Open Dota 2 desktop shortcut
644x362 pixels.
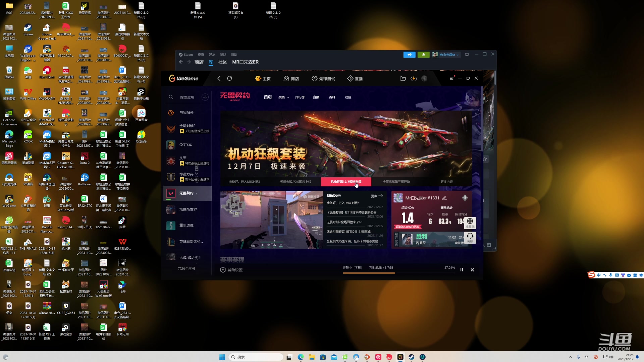point(85,158)
